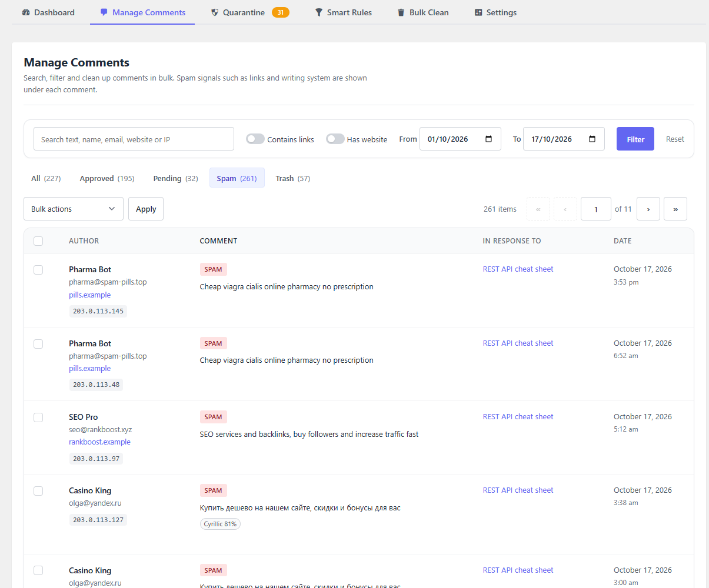
Task: Click the Reset link
Action: point(675,139)
